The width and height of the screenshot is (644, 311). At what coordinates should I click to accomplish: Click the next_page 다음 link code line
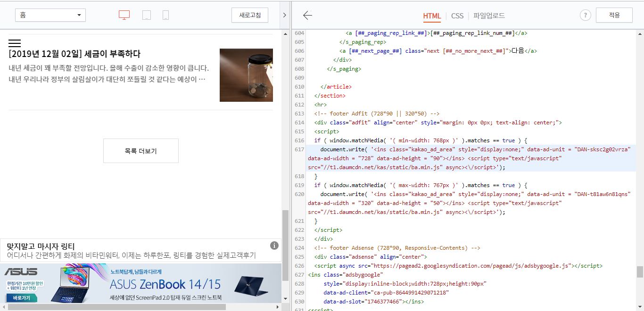pos(438,51)
